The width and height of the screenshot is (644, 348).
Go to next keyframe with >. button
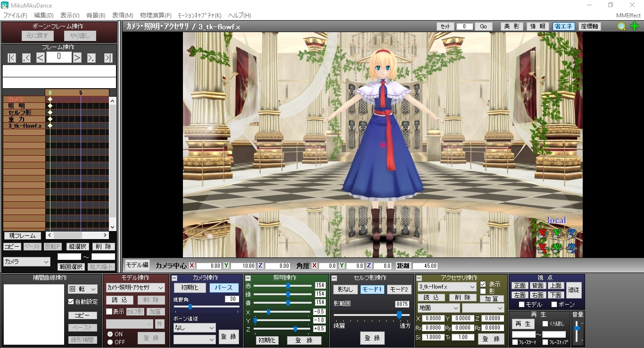tap(91, 58)
